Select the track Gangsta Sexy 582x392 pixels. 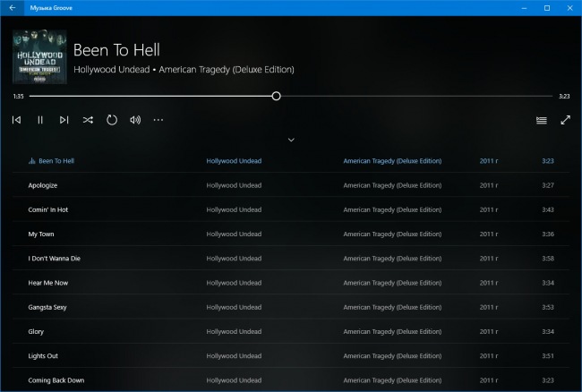pyautogui.click(x=291, y=307)
